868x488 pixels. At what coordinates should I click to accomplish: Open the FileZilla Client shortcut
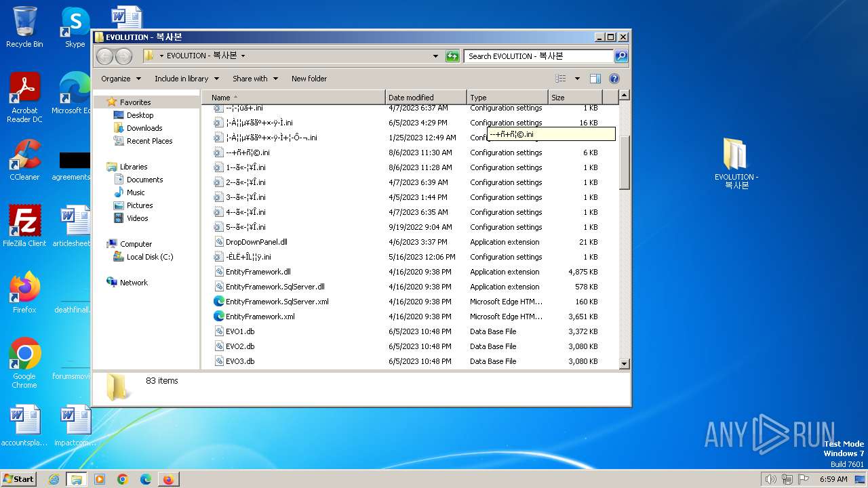tap(24, 226)
